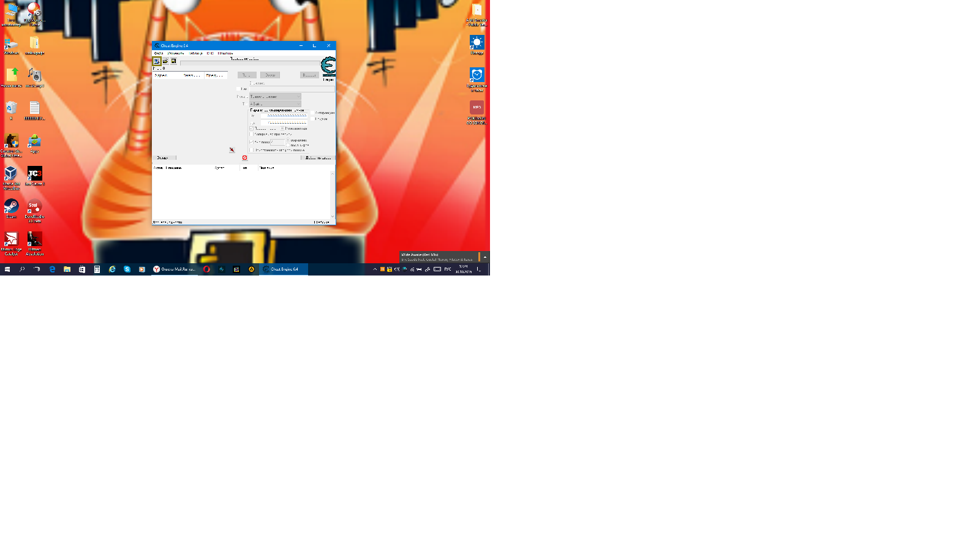The height and width of the screenshot is (551, 980).
Task: Open the Apps desktop shortcut
Action: coord(34,143)
